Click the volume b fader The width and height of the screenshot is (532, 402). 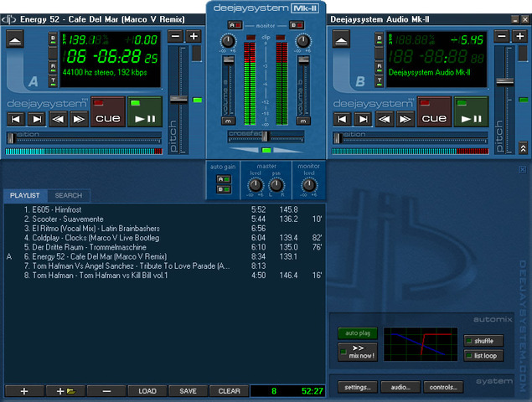[x=303, y=60]
